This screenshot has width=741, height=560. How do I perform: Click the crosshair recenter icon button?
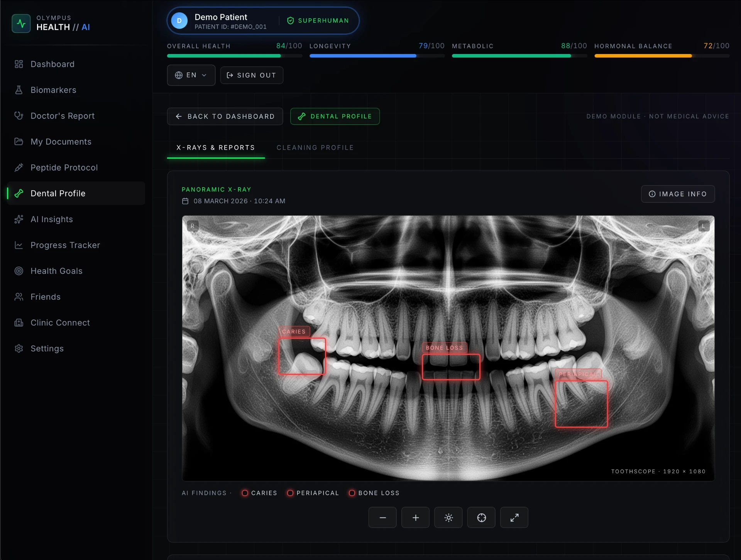(x=481, y=518)
